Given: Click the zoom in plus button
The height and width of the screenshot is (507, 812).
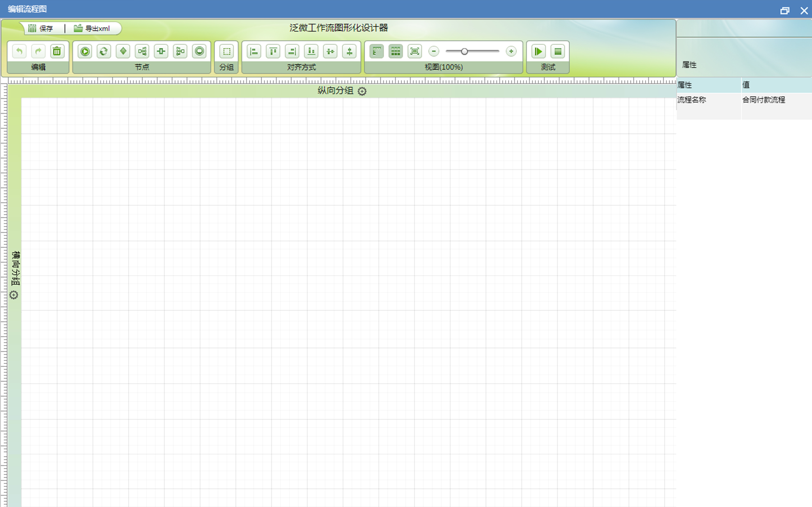Looking at the screenshot, I should 511,51.
